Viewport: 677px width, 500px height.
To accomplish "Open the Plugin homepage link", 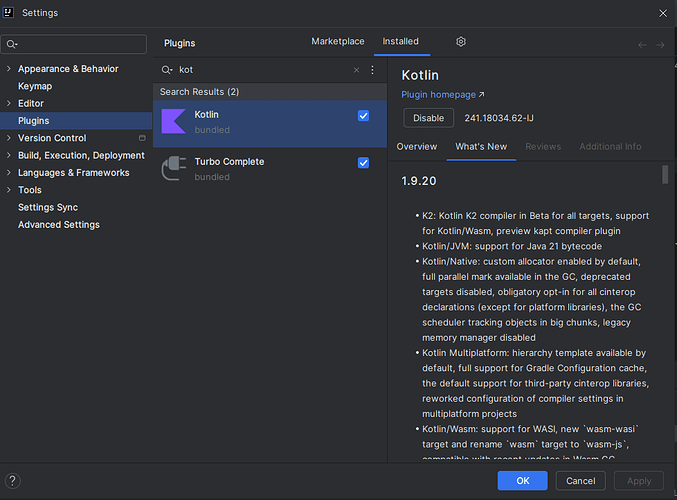I will pyautogui.click(x=442, y=95).
